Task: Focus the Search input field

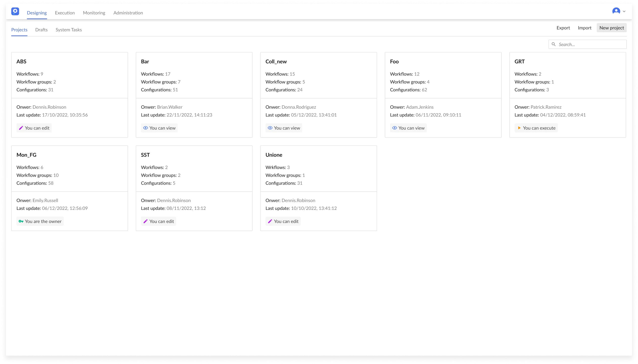Action: point(591,44)
